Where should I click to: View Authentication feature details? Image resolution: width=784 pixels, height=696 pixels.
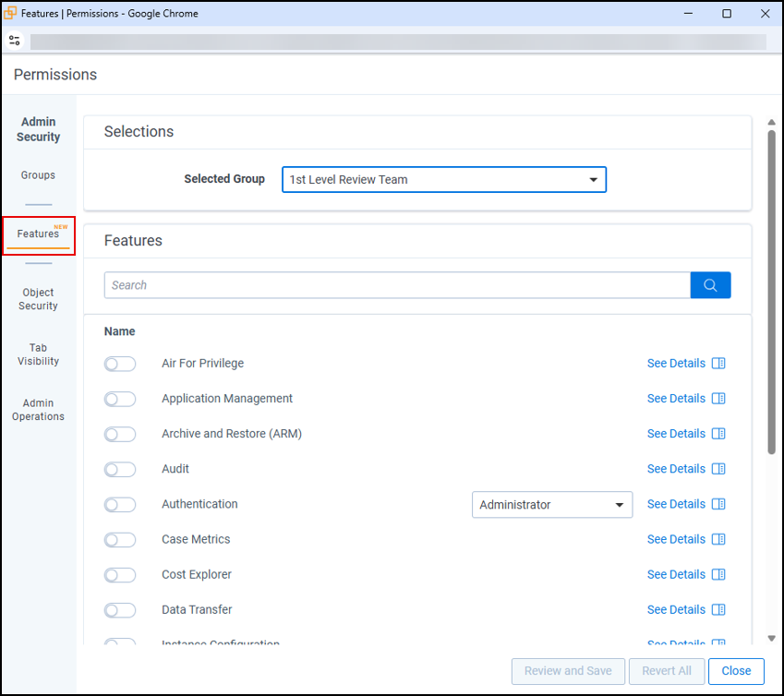click(x=675, y=503)
